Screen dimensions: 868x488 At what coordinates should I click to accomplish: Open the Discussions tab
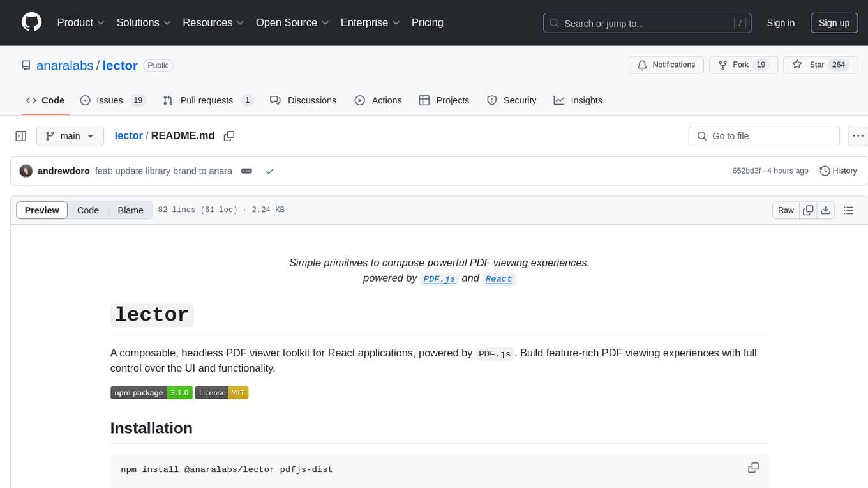[303, 100]
